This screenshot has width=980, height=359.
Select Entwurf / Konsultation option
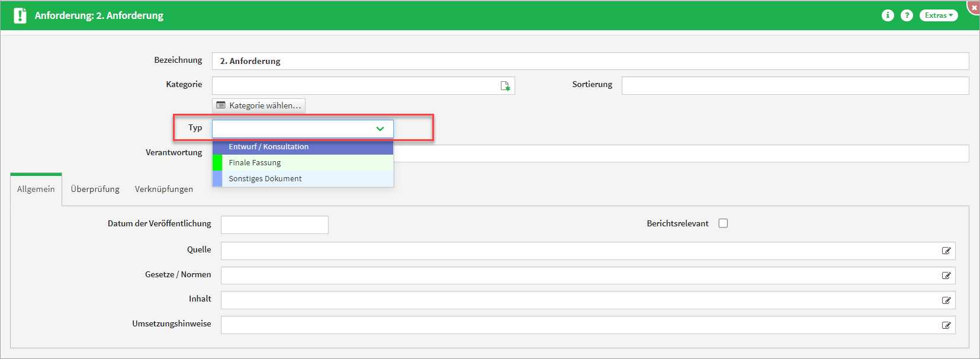[x=303, y=146]
